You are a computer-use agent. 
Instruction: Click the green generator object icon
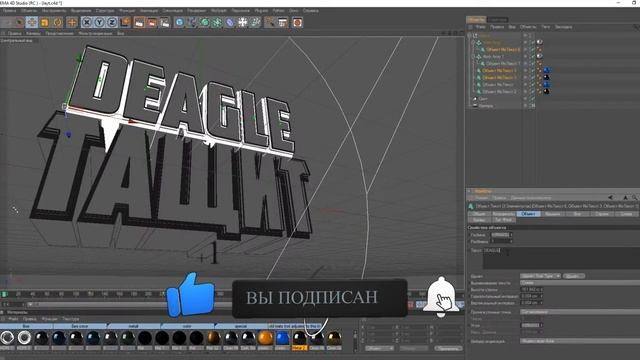[204, 22]
